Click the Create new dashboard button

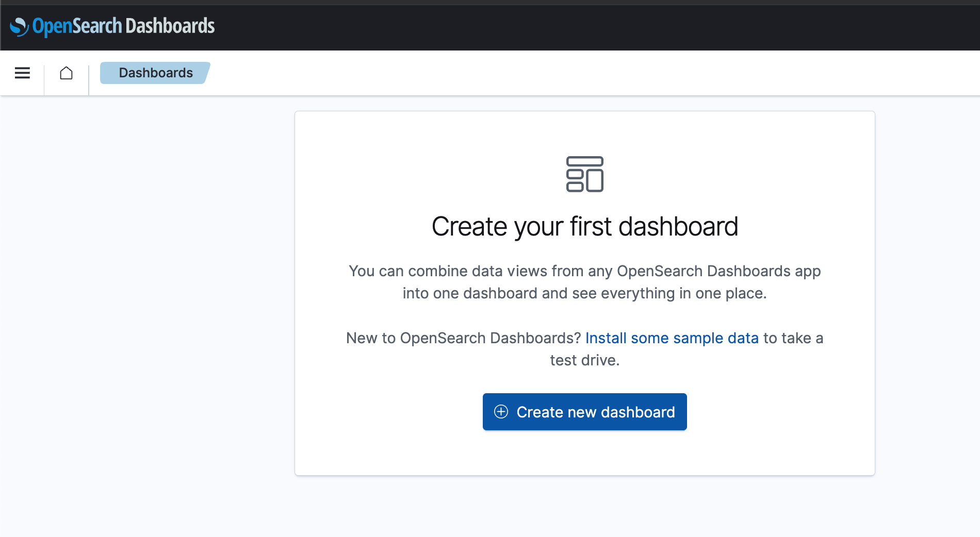[x=584, y=412]
